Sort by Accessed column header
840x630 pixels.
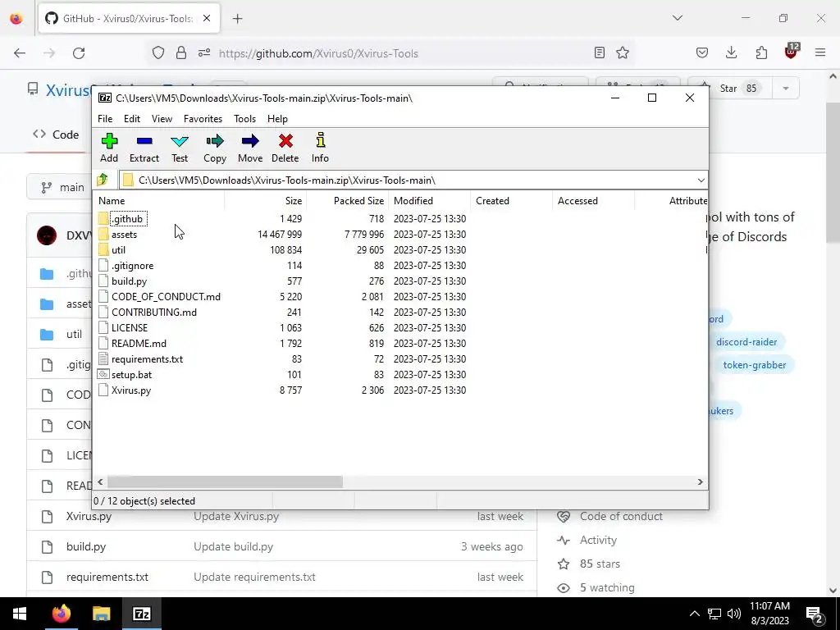point(594,201)
